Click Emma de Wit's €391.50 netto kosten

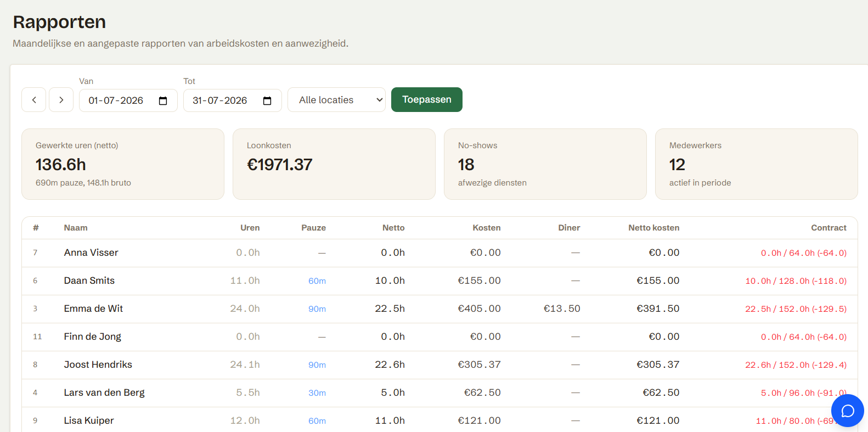tap(658, 308)
